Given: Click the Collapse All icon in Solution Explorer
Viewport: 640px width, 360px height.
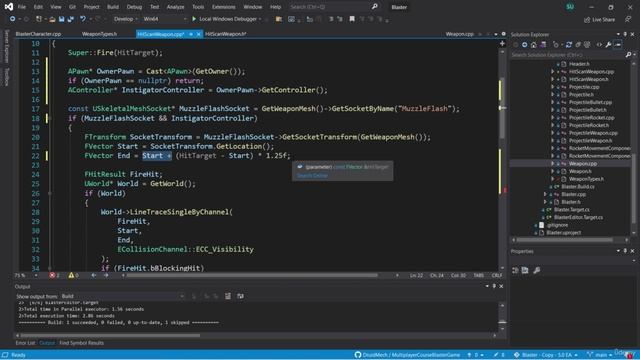Looking at the screenshot, I should coord(578,44).
